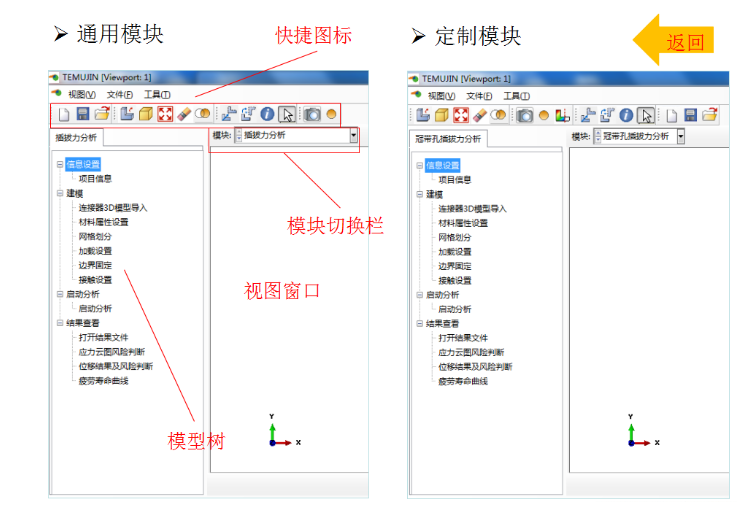Select the arrow pointer tool in right window toolbar
Viewport: 739px width, 514px height.
(646, 115)
